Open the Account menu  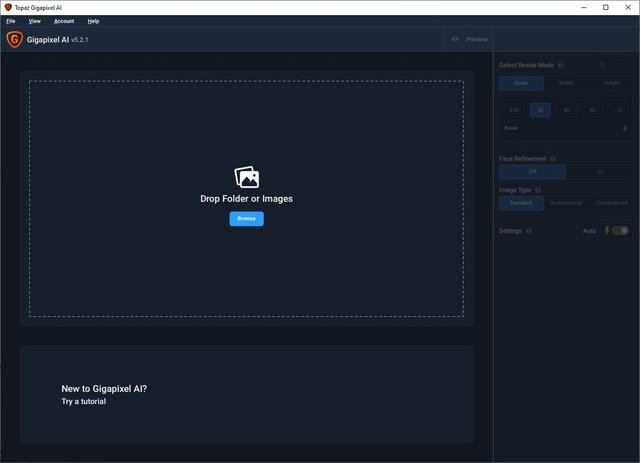[64, 21]
